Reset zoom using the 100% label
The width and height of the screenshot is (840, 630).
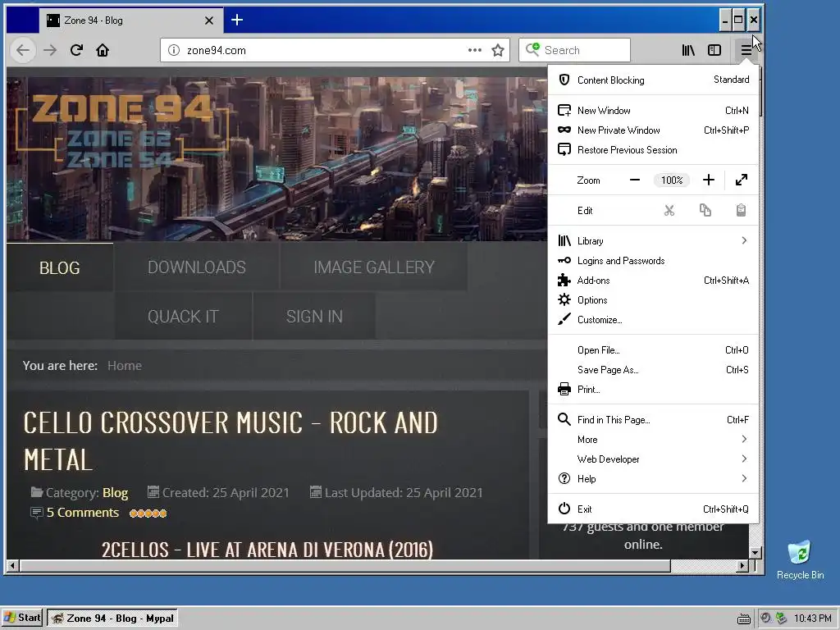(x=672, y=180)
